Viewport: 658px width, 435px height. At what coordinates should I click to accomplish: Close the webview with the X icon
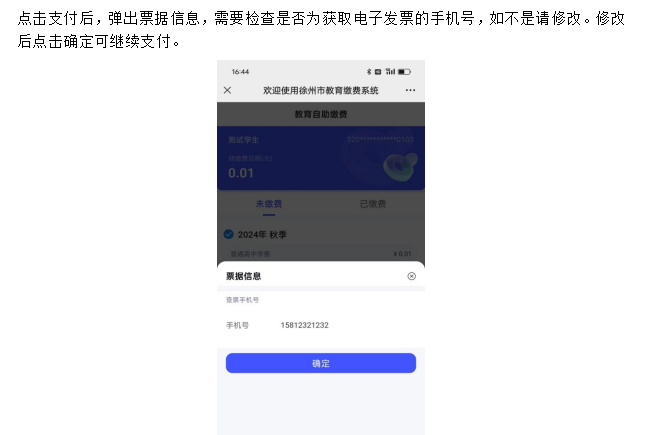tap(227, 90)
